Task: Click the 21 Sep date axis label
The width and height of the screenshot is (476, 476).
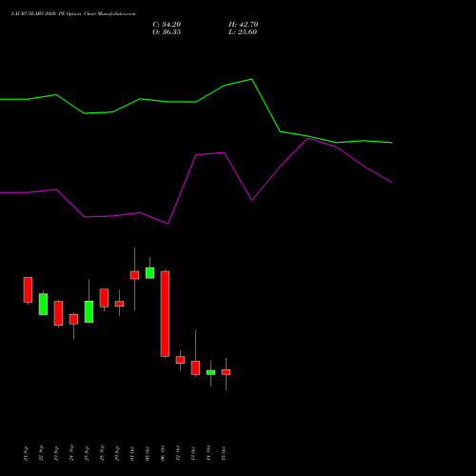Action: click(x=26, y=453)
